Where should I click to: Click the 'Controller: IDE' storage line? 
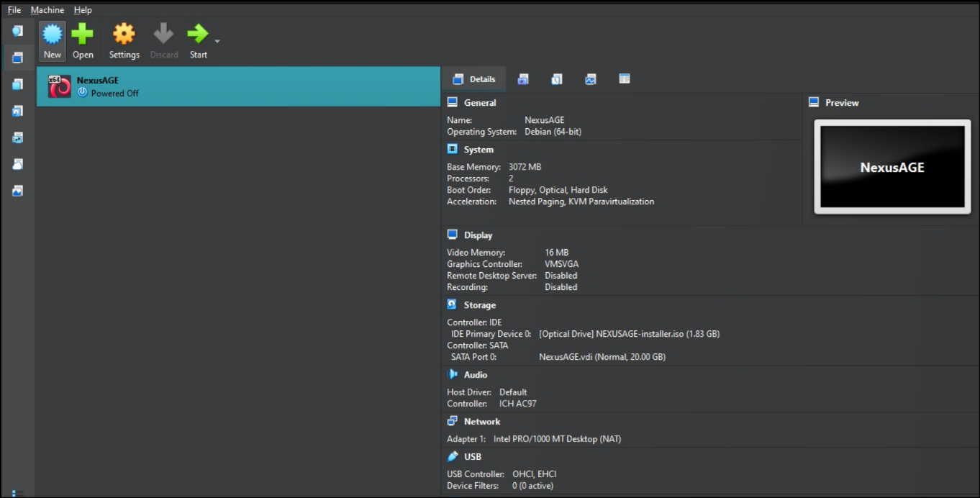[475, 322]
